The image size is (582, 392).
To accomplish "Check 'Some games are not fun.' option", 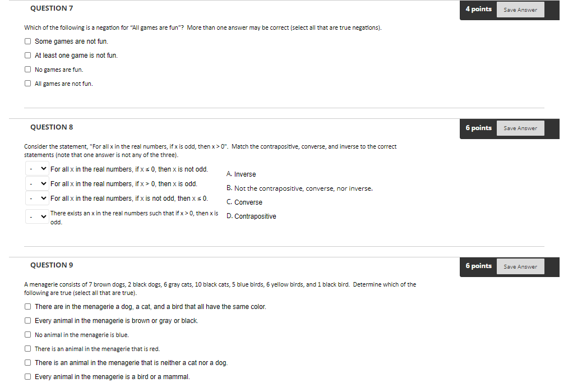I will [x=28, y=41].
